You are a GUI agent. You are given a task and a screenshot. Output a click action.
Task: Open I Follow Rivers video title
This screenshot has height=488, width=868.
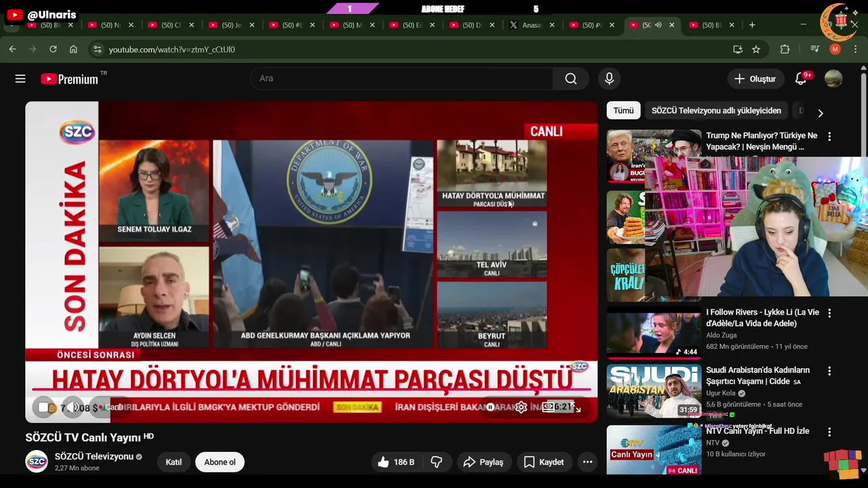click(762, 318)
